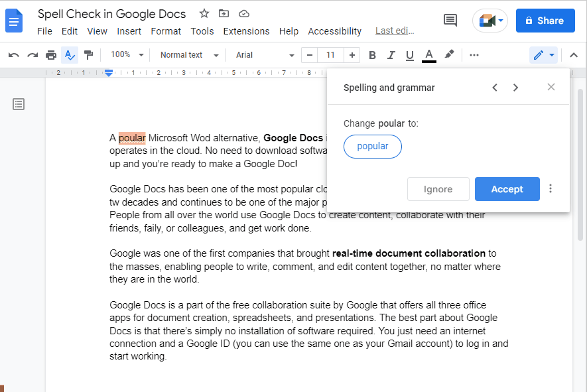The image size is (587, 392).
Task: Close the Spelling and grammar panel
Action: (551, 88)
